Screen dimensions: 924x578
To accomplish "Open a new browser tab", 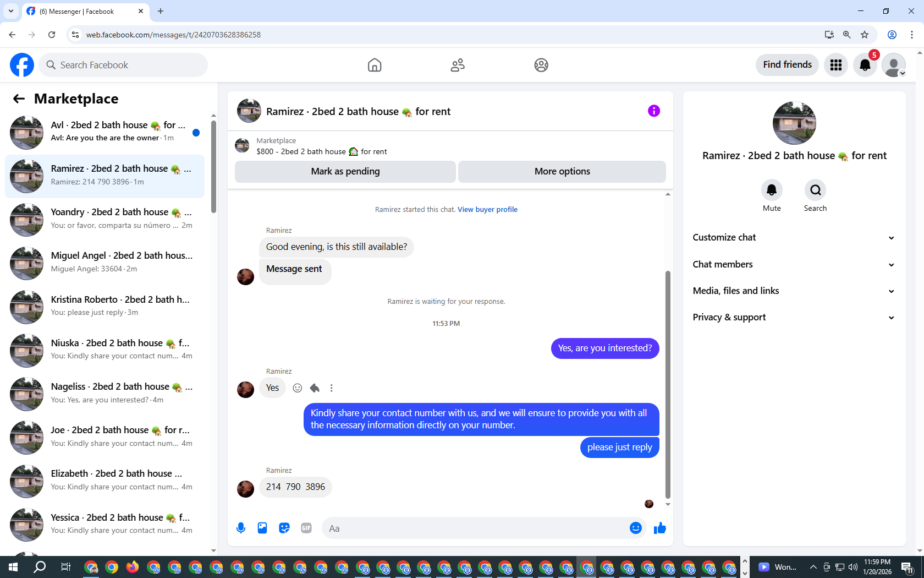I will 161,11.
